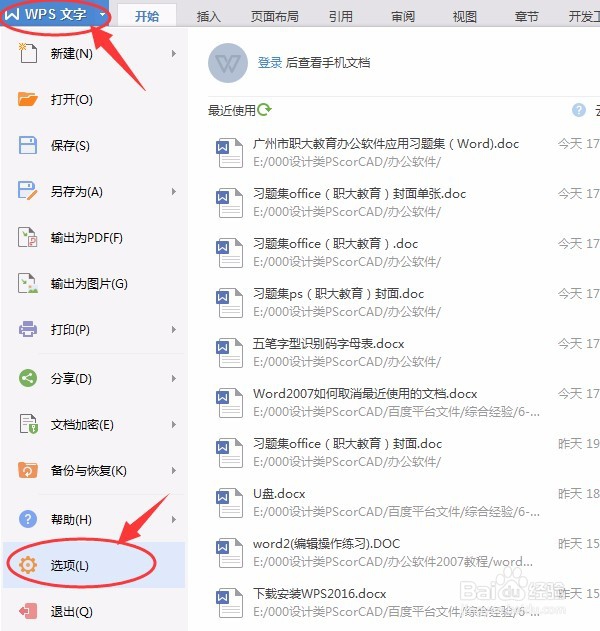Open 五笔字型识别码字母表.docx file name
This screenshot has height=631, width=600.
tap(328, 343)
